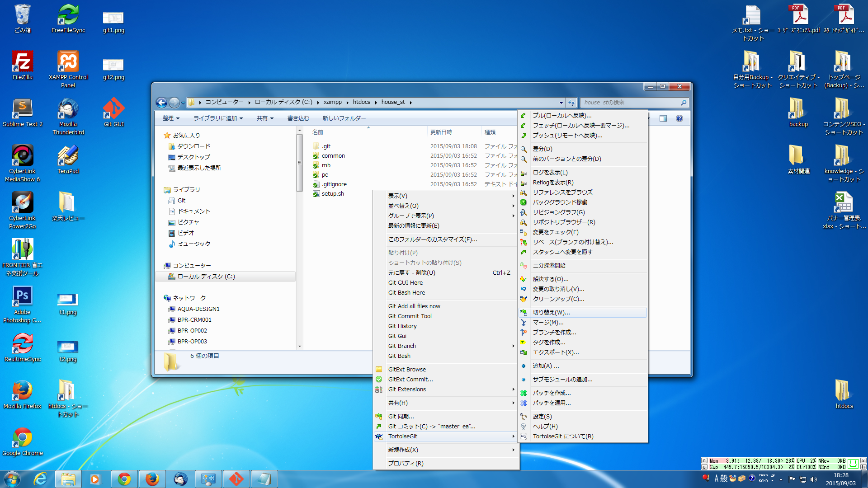Click the house_st search input field
868x488 pixels.
click(x=631, y=103)
